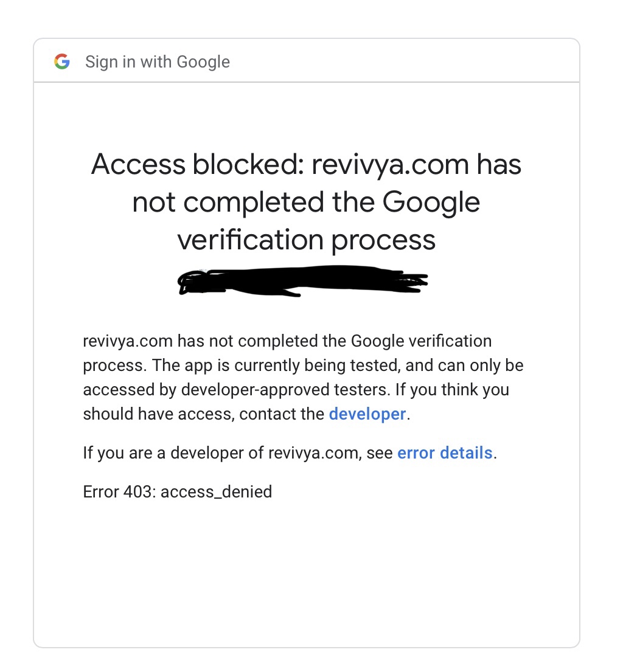Click the Sign in with Google header text
This screenshot has height=672, width=623.
click(158, 62)
